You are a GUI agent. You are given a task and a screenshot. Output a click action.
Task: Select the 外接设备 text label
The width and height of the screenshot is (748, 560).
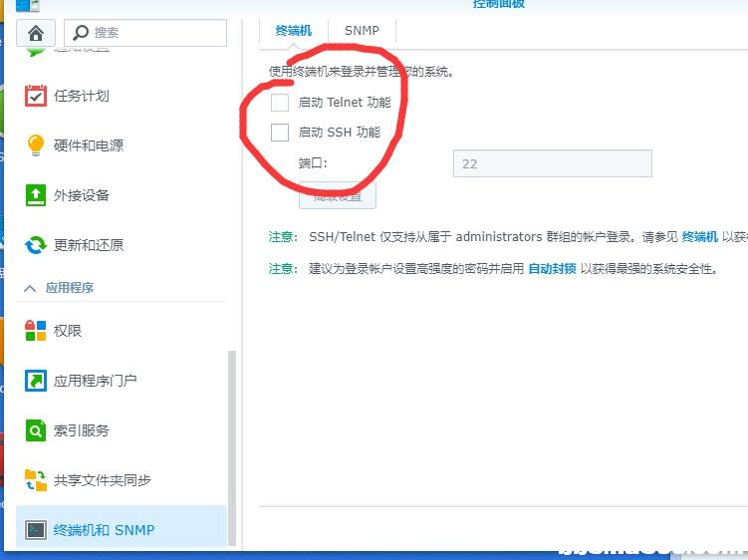(82, 195)
